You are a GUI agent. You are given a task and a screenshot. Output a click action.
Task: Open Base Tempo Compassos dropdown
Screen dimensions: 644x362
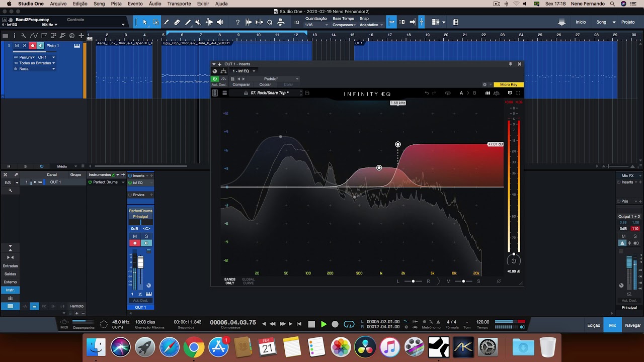(344, 25)
